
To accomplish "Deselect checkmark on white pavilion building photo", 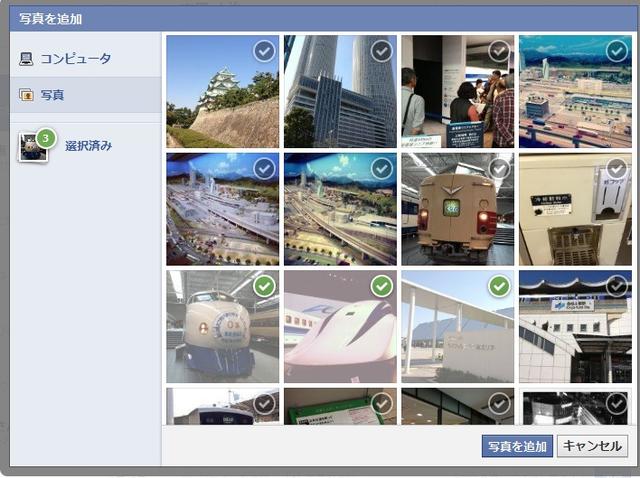I will click(499, 286).
